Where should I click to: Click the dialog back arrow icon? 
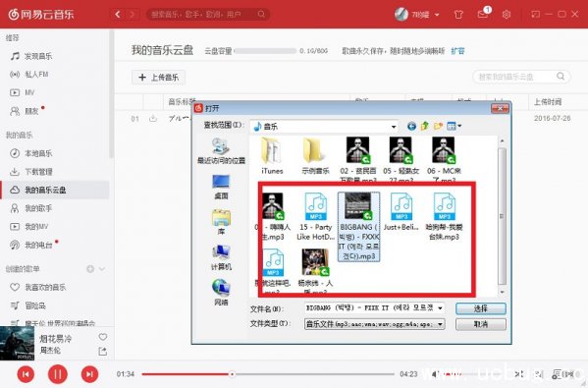(411, 127)
